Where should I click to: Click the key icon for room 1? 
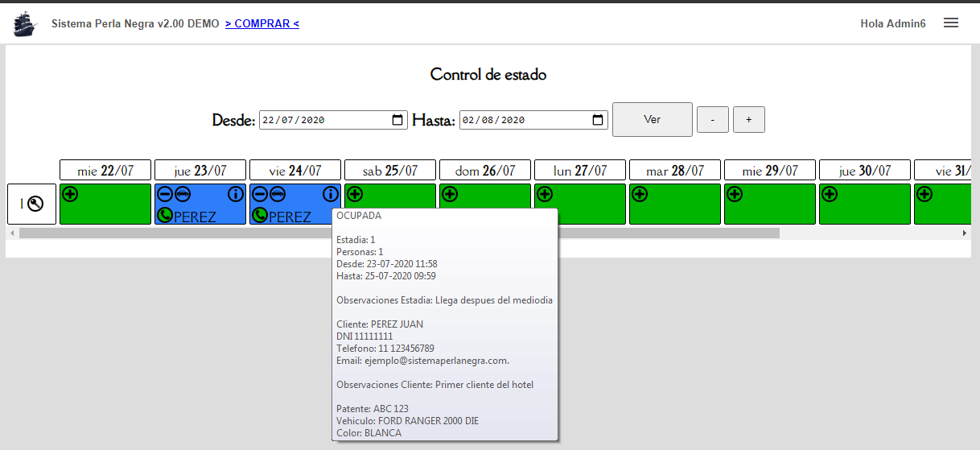pos(35,204)
